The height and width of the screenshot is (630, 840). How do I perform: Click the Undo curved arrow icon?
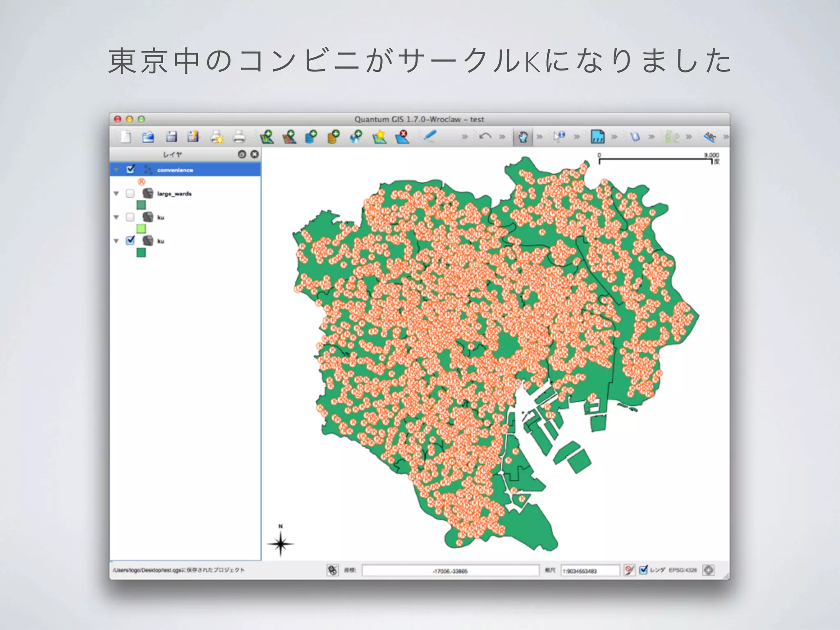[485, 136]
